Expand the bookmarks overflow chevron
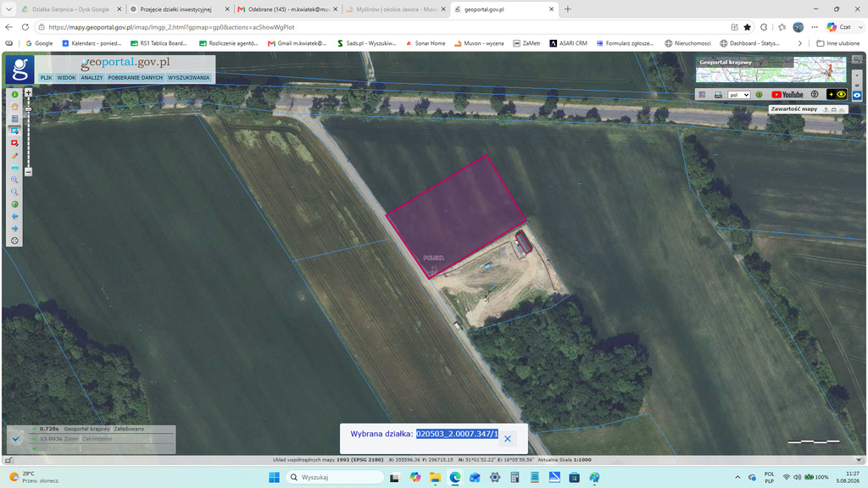Viewport: 868px width, 488px height. coord(800,43)
